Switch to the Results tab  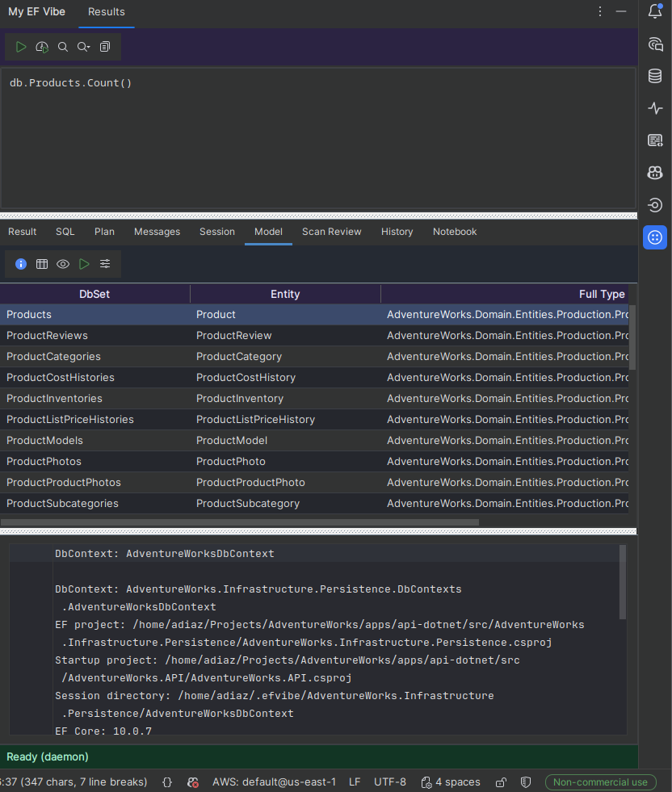coord(106,11)
